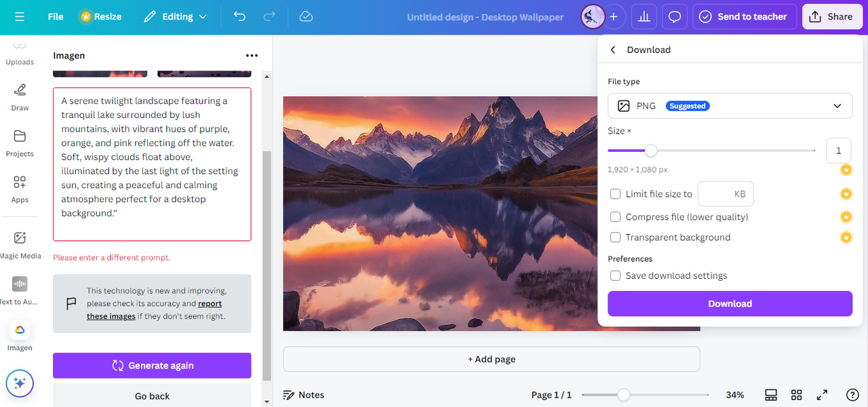Open Uploads in the sidebar
Viewport: 868px width, 407px height.
tap(20, 54)
